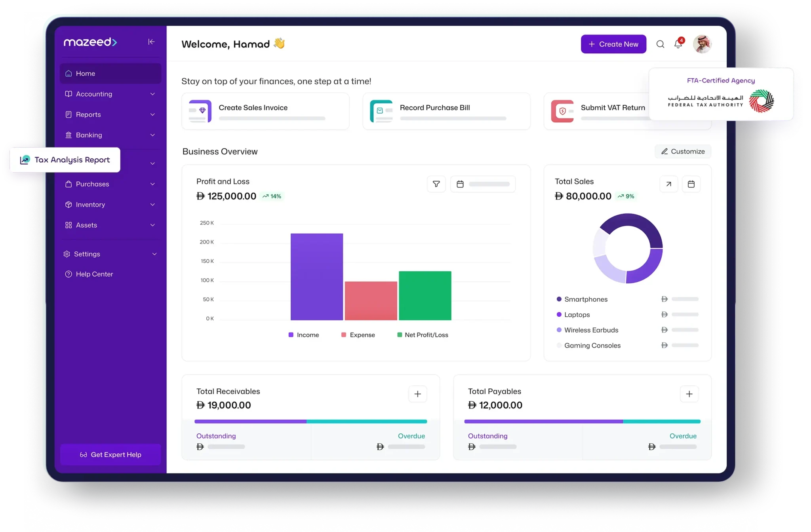The height and width of the screenshot is (532, 811).
Task: Expand the Accounting menu chevron
Action: tap(152, 94)
